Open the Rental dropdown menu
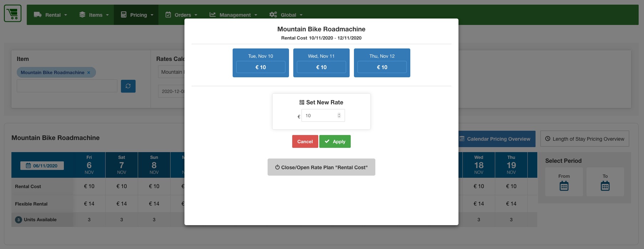Screen dimensions: 644x249 click(50, 15)
